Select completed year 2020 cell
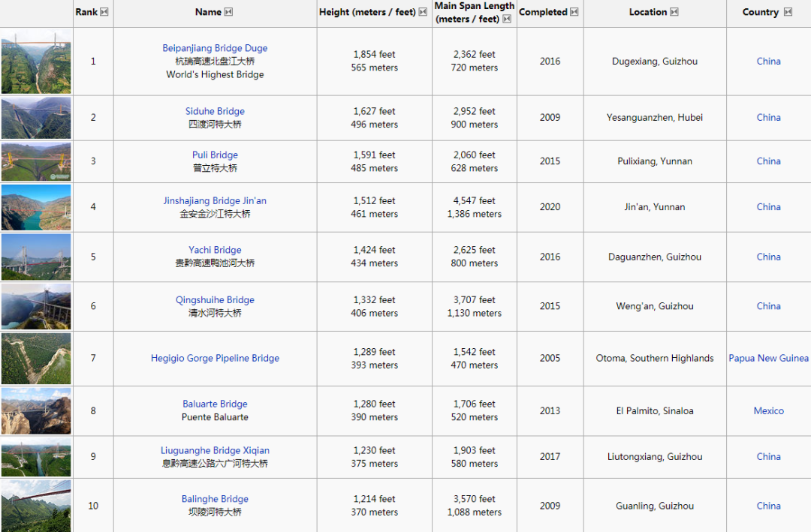This screenshot has width=811, height=532. click(x=550, y=207)
